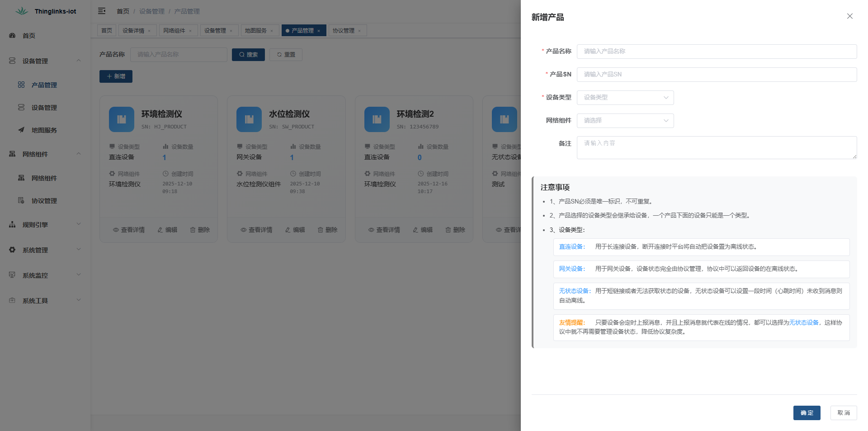Click the 协议管理 protocol management sidebar icon
The height and width of the screenshot is (431, 868).
coord(21,201)
